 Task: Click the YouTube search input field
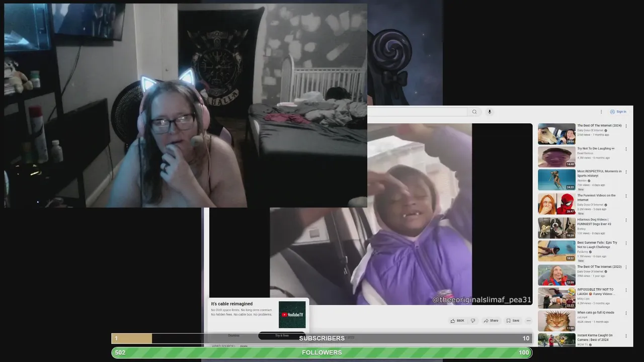418,112
